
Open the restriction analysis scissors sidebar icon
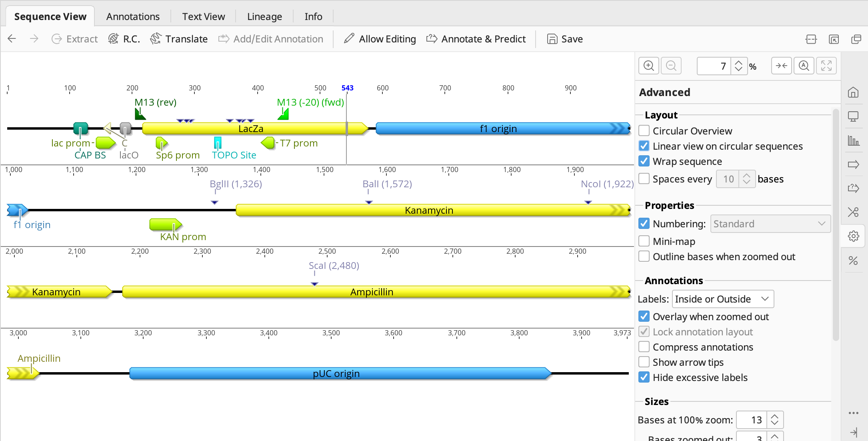[x=853, y=212]
